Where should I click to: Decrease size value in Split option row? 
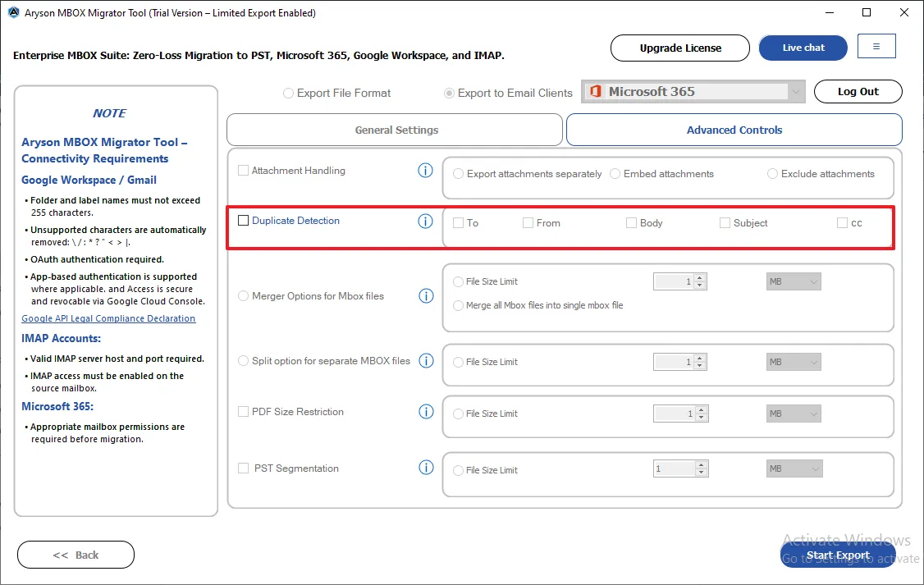click(700, 365)
